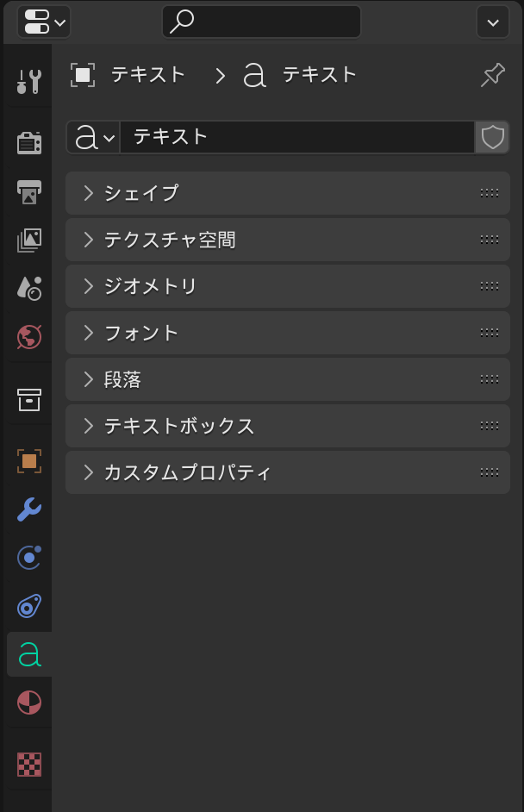The width and height of the screenshot is (524, 812).
Task: Select the Modifier properties wrench icon
Action: (28, 510)
